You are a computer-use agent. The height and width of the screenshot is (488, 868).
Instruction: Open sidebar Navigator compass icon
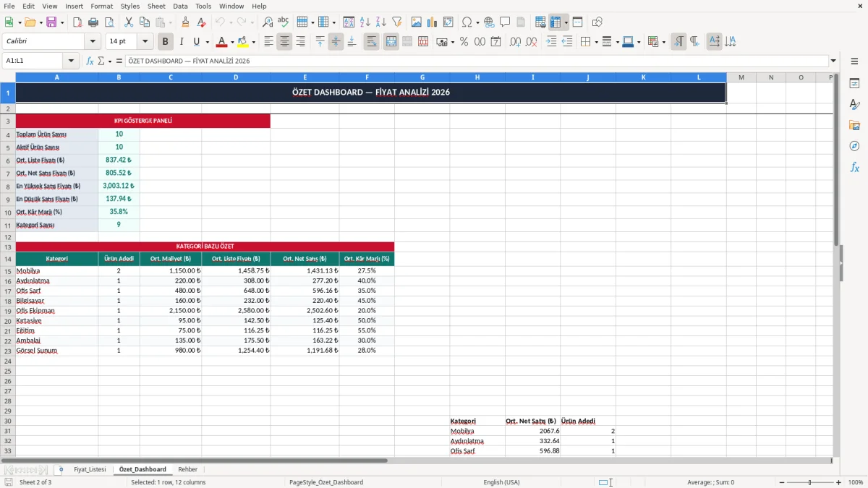854,146
